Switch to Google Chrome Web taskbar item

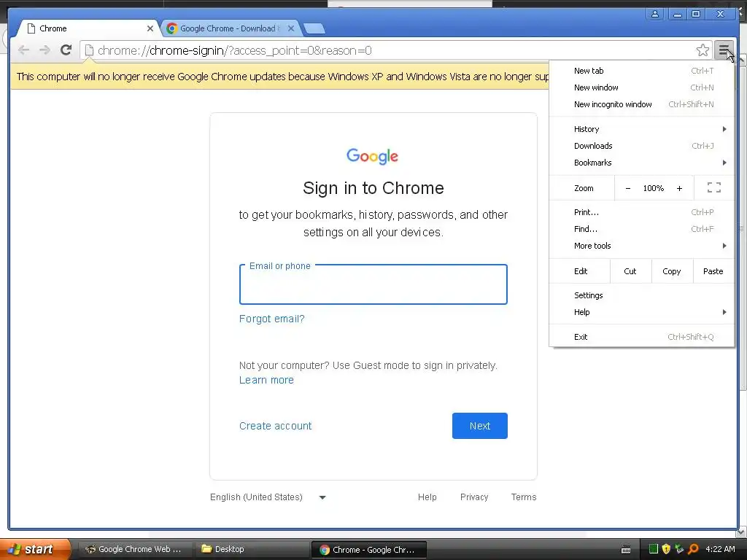(x=133, y=549)
